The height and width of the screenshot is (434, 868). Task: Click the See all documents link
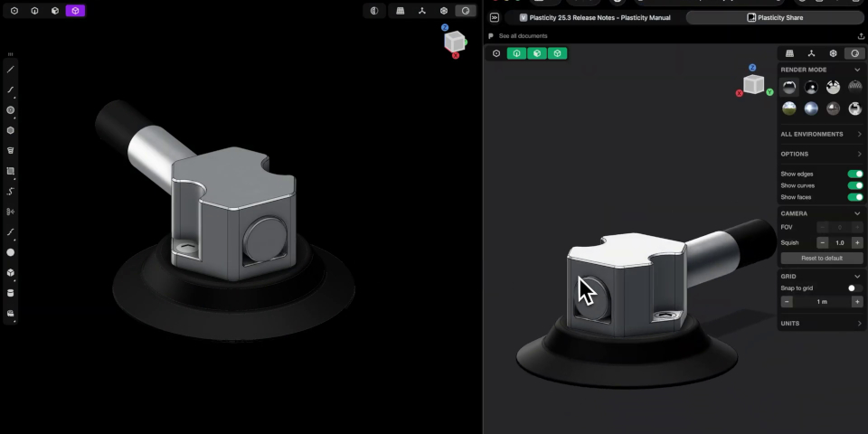(x=523, y=36)
